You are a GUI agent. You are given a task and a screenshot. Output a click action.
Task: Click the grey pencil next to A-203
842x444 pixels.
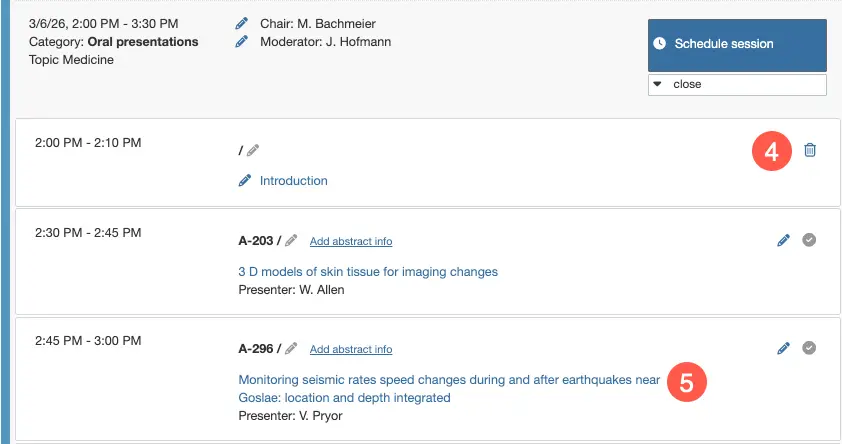(x=291, y=240)
